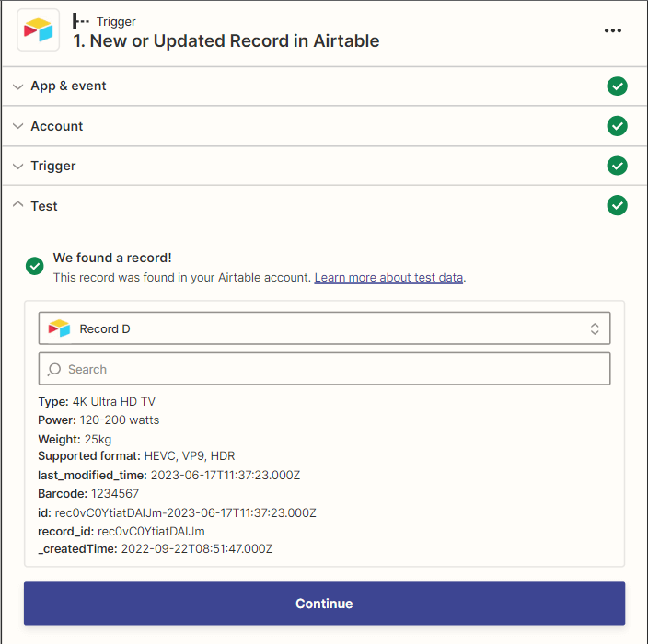This screenshot has height=644, width=648.
Task: Select Supported format HEVC, VP9, HDR field
Action: tap(136, 456)
